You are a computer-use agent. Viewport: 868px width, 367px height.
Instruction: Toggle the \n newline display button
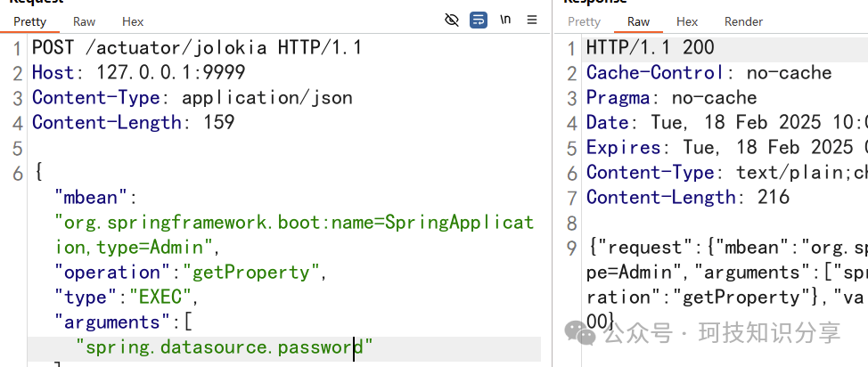click(505, 20)
